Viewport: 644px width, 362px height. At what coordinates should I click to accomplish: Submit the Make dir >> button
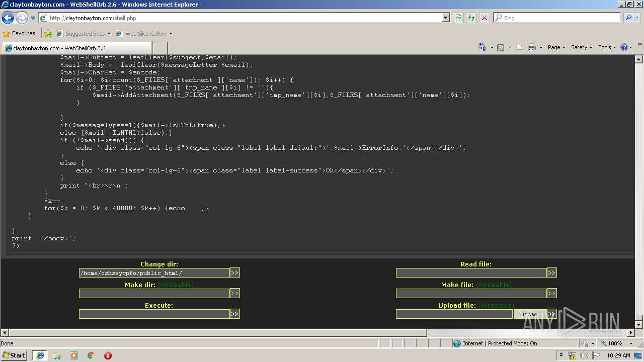tap(234, 294)
